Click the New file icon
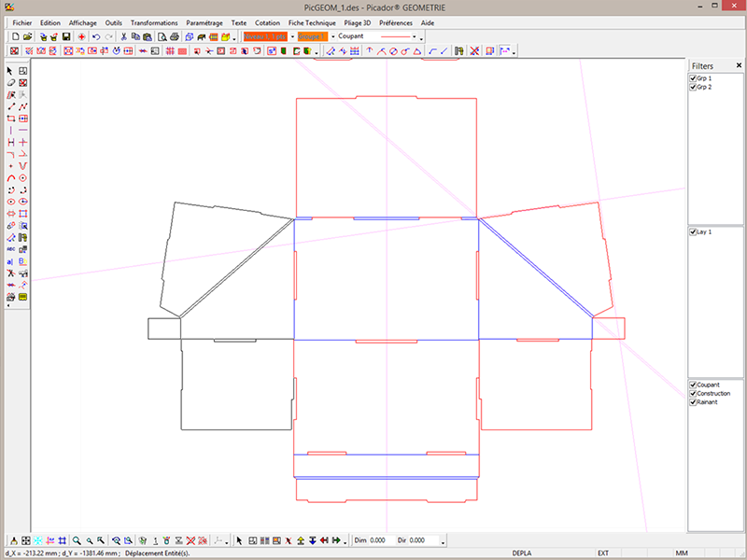 point(15,36)
